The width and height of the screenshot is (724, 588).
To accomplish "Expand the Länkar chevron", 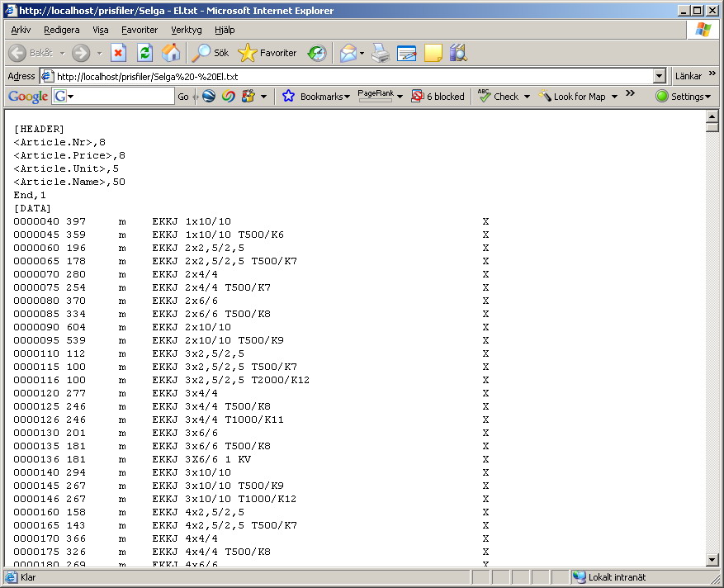I will coord(712,73).
